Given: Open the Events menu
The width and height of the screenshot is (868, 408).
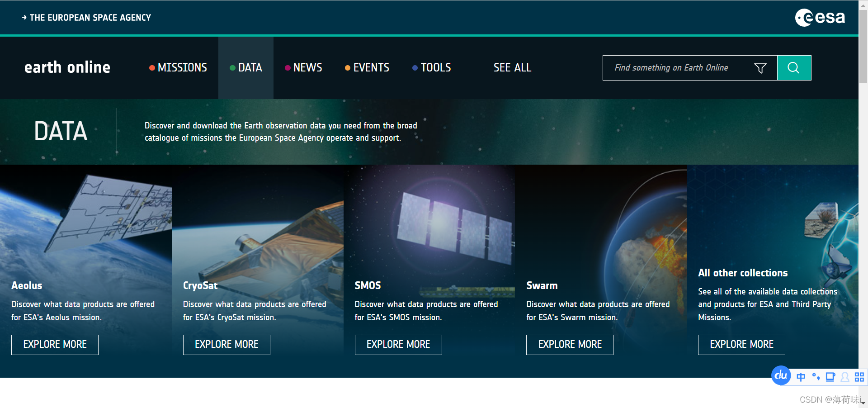Looking at the screenshot, I should pos(367,68).
